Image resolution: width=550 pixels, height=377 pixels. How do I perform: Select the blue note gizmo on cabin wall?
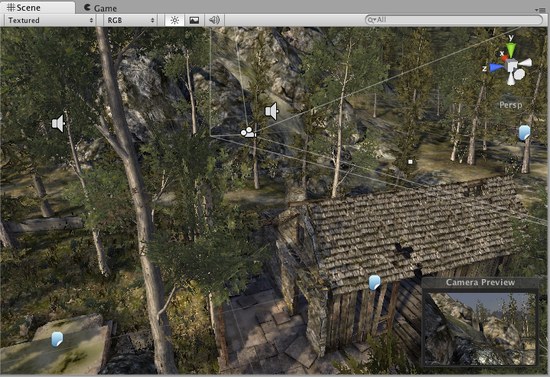point(374,283)
